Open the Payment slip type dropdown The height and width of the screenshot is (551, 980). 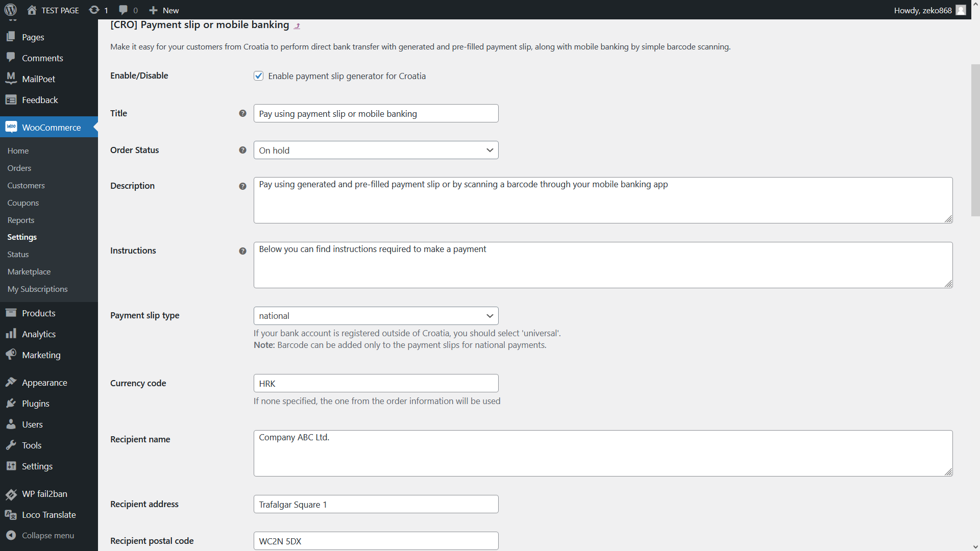tap(376, 316)
